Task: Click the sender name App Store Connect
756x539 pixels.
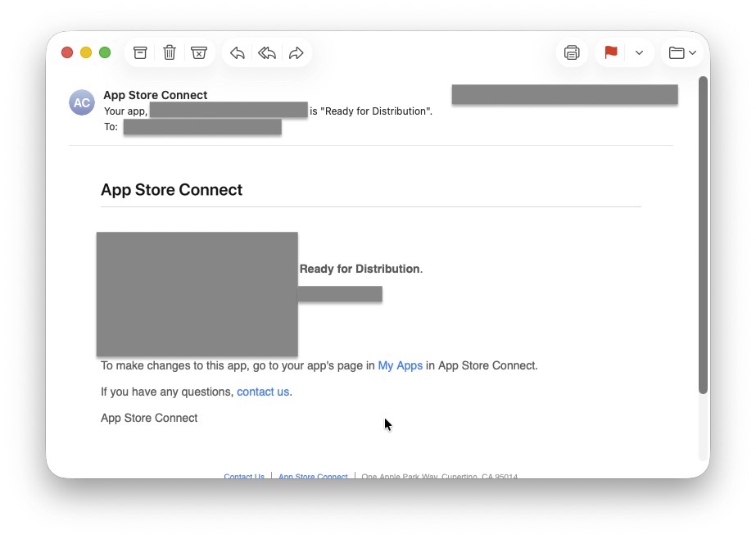Action: 156,95
